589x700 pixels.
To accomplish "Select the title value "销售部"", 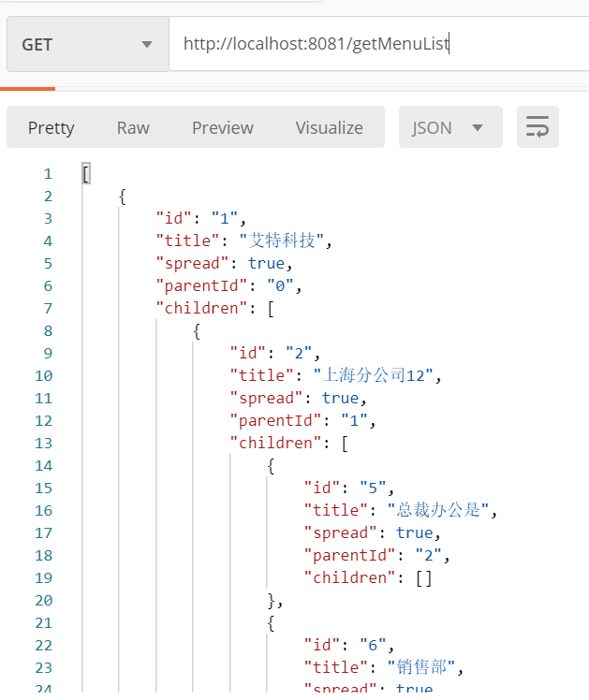I will click(x=421, y=667).
